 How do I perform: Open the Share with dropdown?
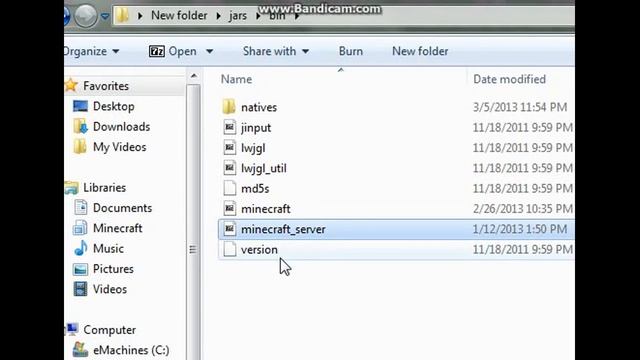point(276,51)
